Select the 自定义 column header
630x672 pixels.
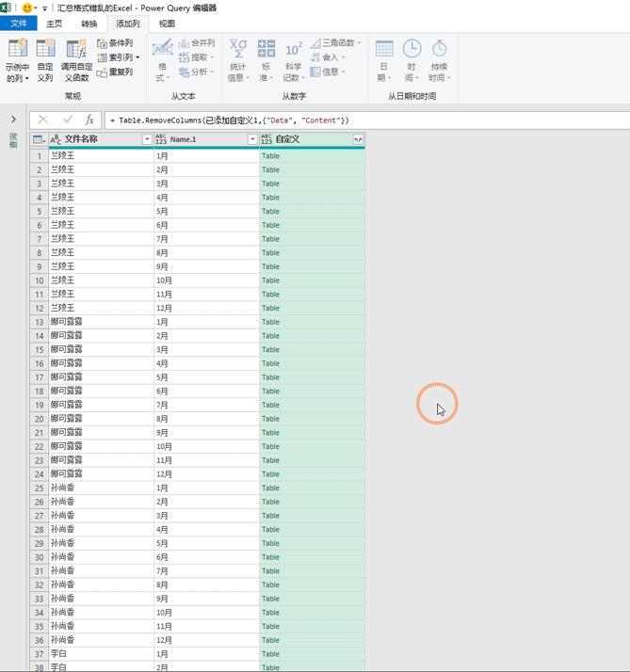[313, 139]
